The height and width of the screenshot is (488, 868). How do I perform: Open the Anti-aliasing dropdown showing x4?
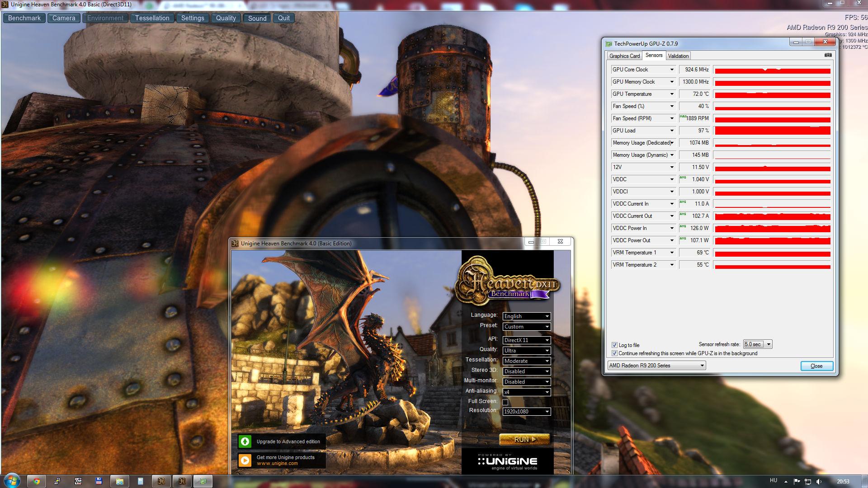coord(527,392)
